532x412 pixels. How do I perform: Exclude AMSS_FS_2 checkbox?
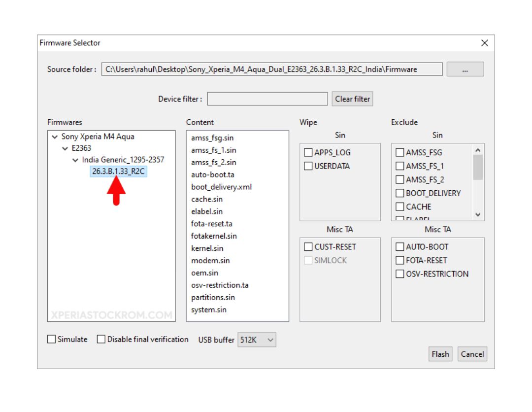[400, 179]
